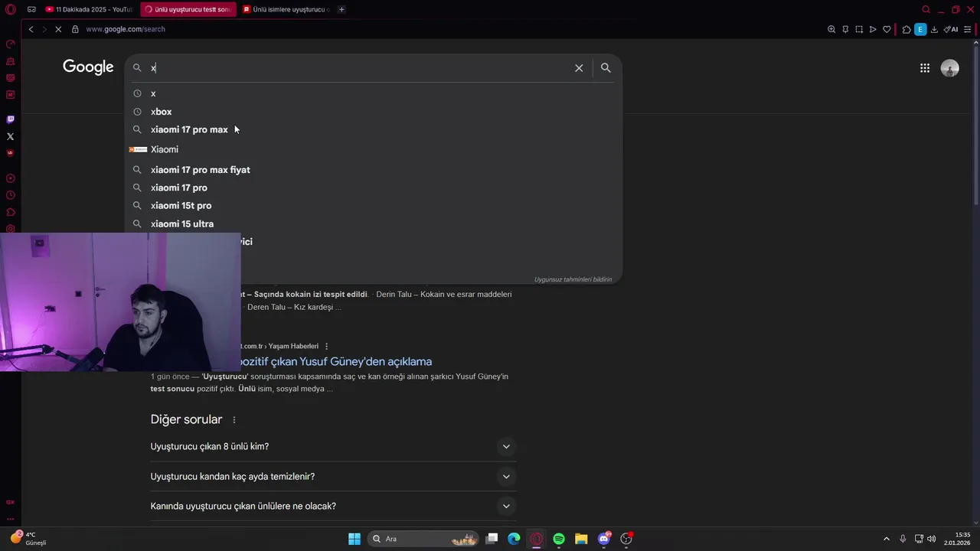Open a new tab with the plus button
The image size is (980, 551).
341,9
